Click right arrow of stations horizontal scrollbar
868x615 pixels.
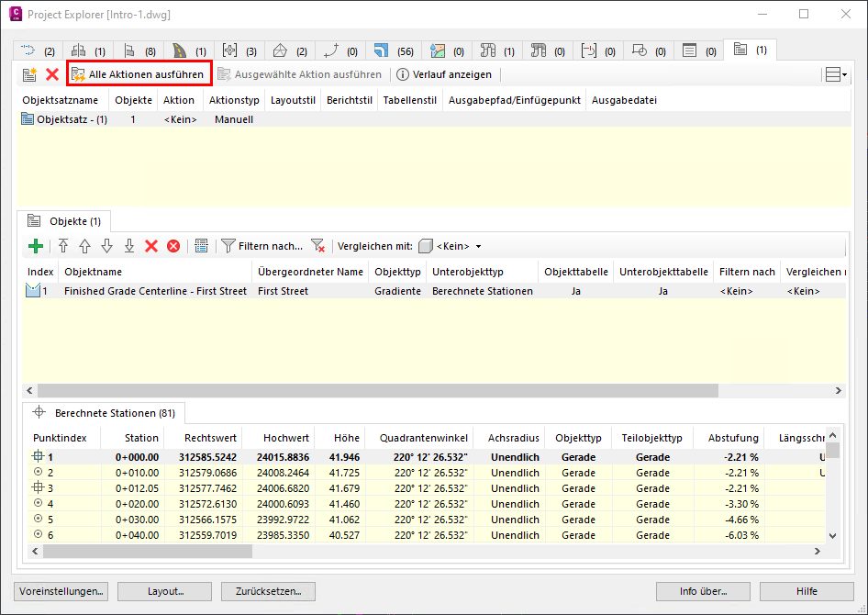click(x=817, y=551)
